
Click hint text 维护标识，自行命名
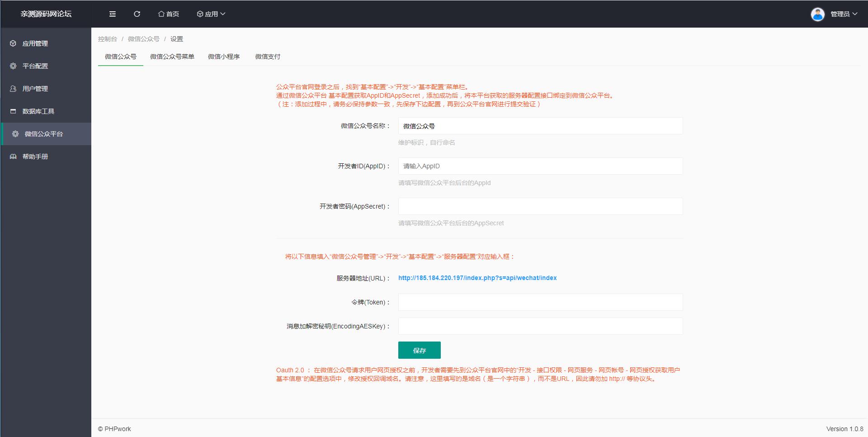point(427,142)
